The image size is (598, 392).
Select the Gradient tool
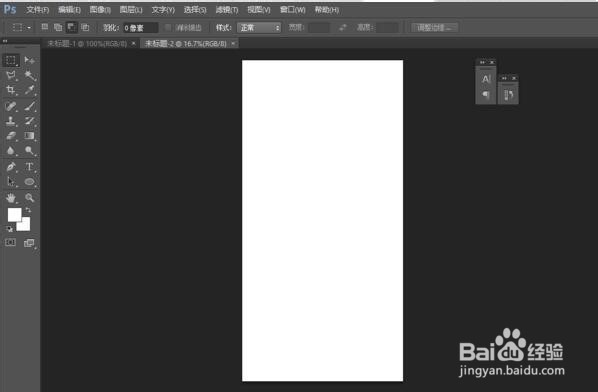coord(29,136)
